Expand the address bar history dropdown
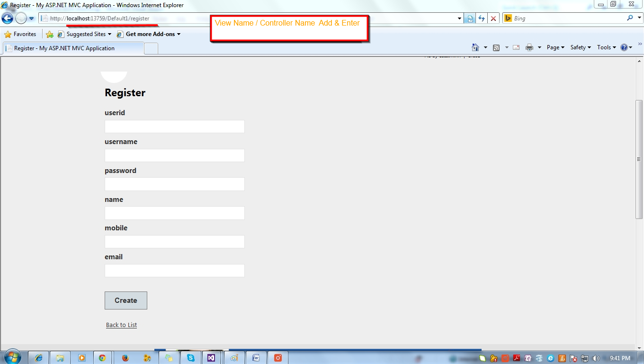 [x=459, y=18]
